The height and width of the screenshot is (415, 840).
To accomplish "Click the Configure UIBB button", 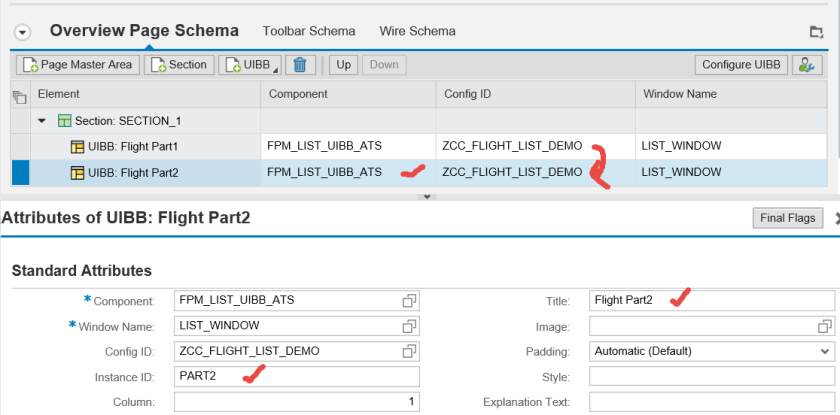I will tap(740, 65).
